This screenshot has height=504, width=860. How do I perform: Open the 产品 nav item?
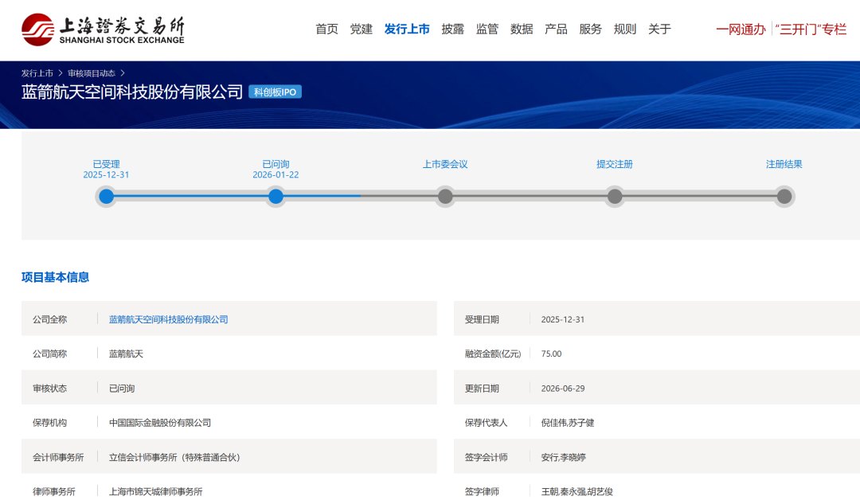(556, 29)
